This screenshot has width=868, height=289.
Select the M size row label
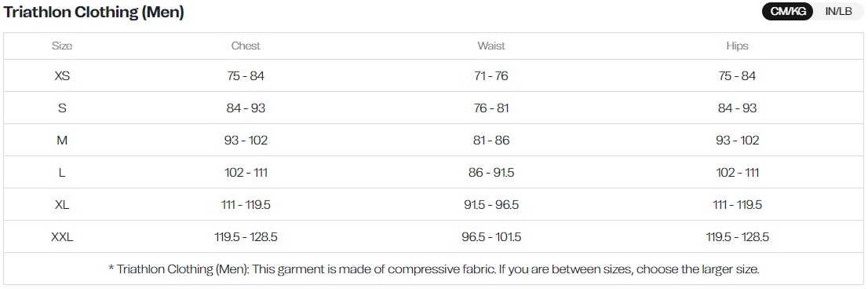(62, 141)
